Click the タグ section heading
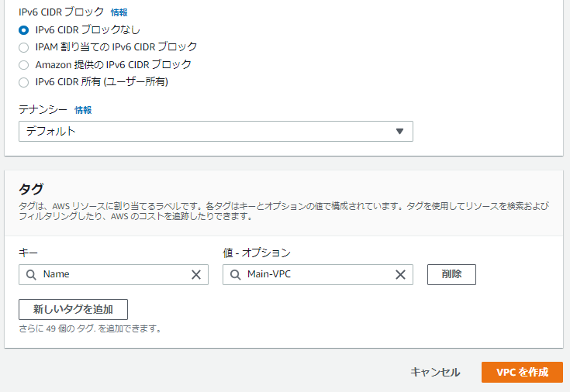The width and height of the screenshot is (570, 392). pos(31,189)
